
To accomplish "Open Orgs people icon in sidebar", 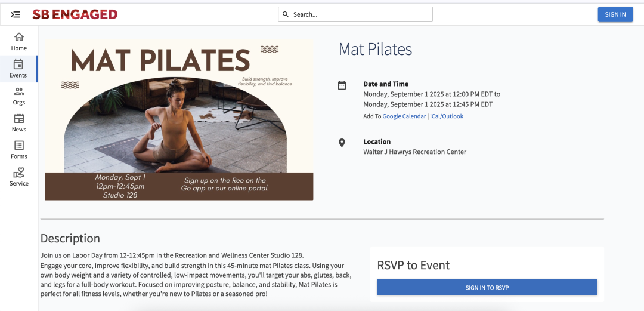I will click(19, 91).
